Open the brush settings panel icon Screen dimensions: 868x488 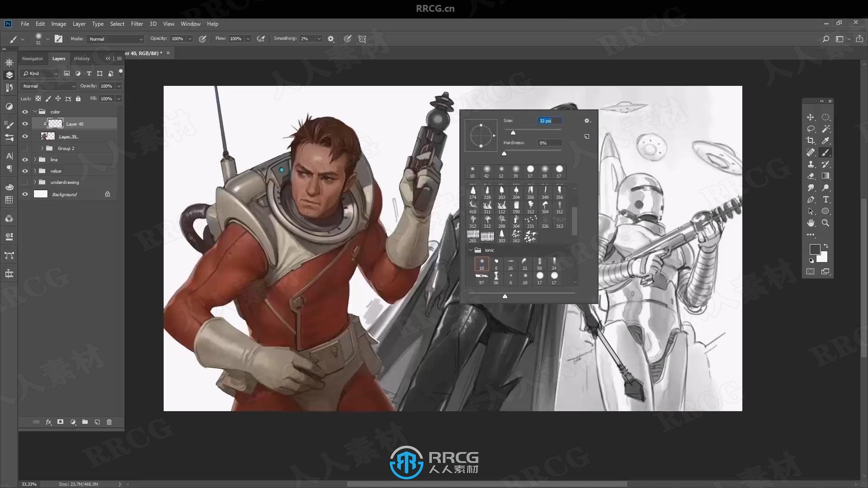(x=58, y=39)
